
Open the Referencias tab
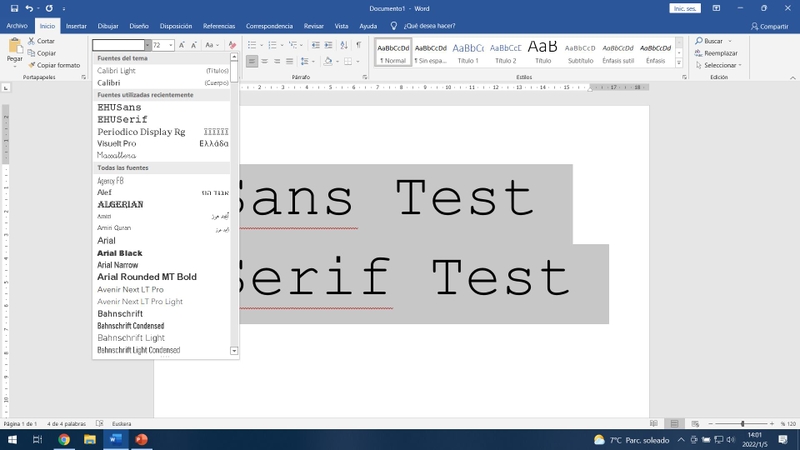tap(219, 26)
